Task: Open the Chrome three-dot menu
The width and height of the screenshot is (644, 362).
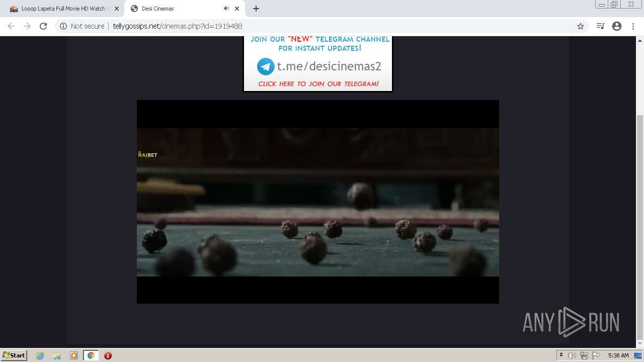Action: tap(633, 26)
